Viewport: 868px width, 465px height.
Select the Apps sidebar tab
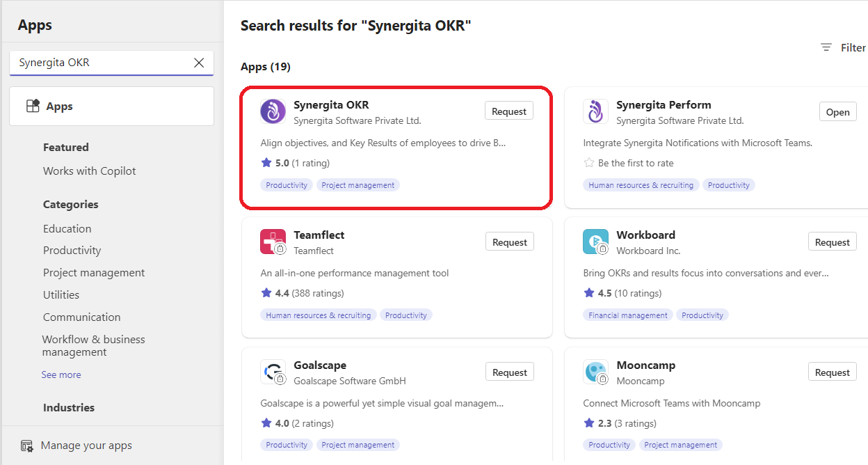[111, 106]
